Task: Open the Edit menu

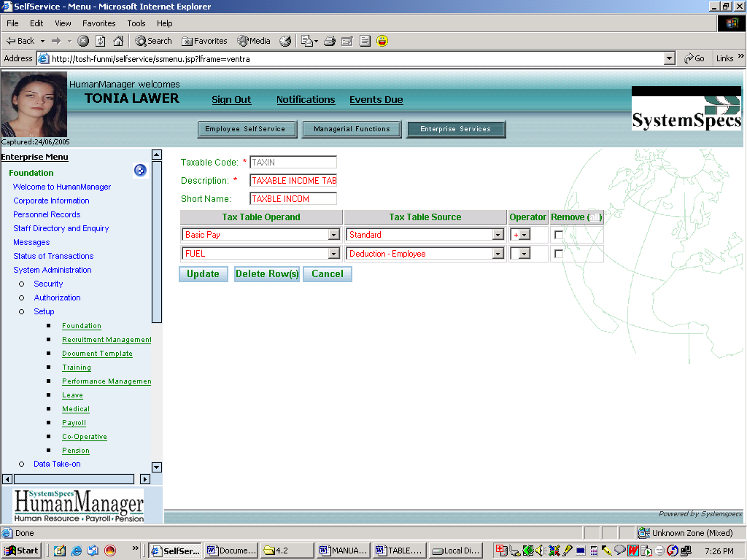Action: point(36,23)
